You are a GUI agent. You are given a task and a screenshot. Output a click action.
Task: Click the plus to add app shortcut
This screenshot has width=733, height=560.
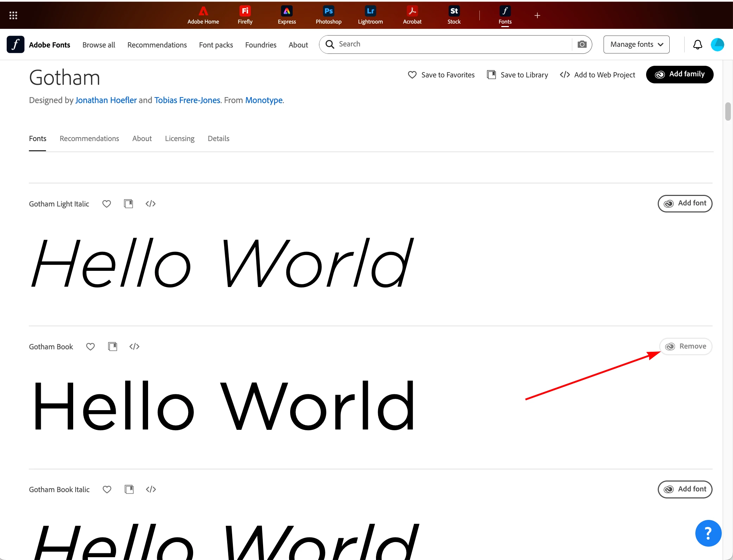coord(537,15)
